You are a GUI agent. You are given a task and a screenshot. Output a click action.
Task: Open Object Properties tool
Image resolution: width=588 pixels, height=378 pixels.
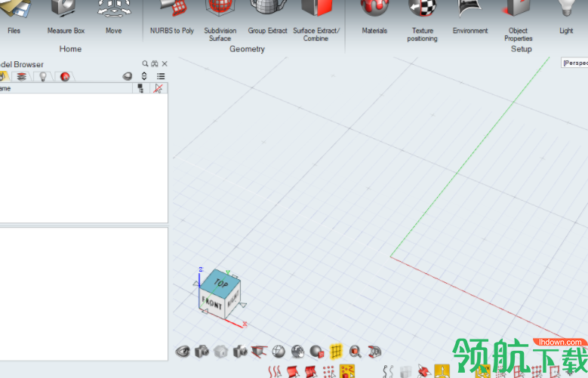click(519, 20)
